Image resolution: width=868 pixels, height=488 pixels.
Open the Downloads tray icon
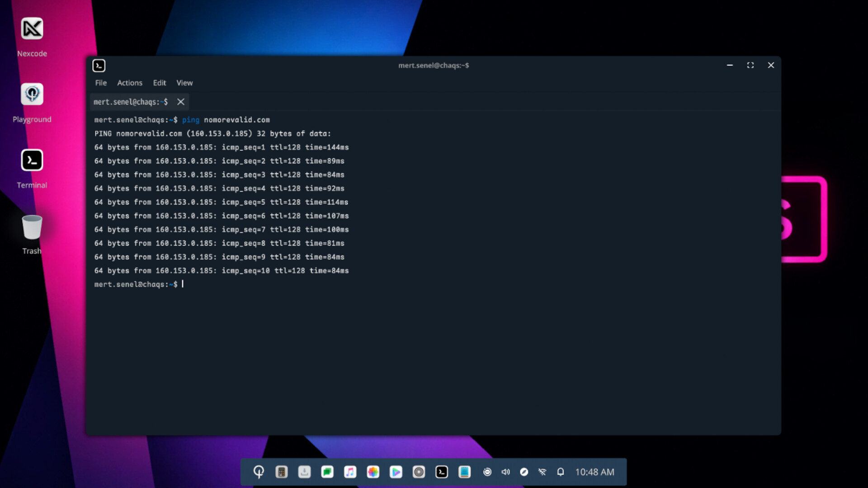[304, 472]
